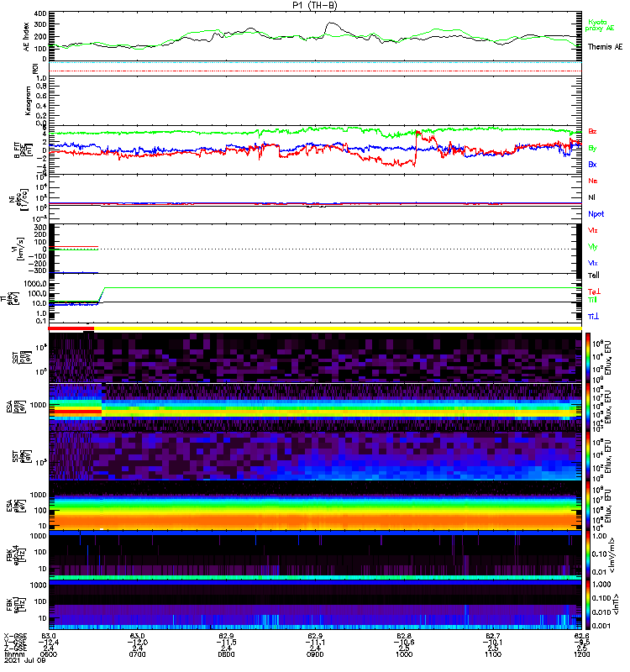Select the "Themis AE" legend label
The image size is (630, 672).
pos(605,47)
